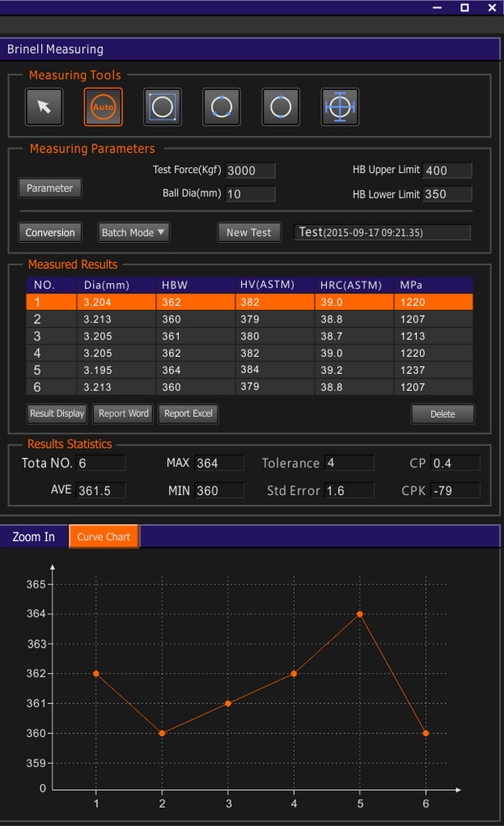
Task: Close the application window
Action: (492, 8)
